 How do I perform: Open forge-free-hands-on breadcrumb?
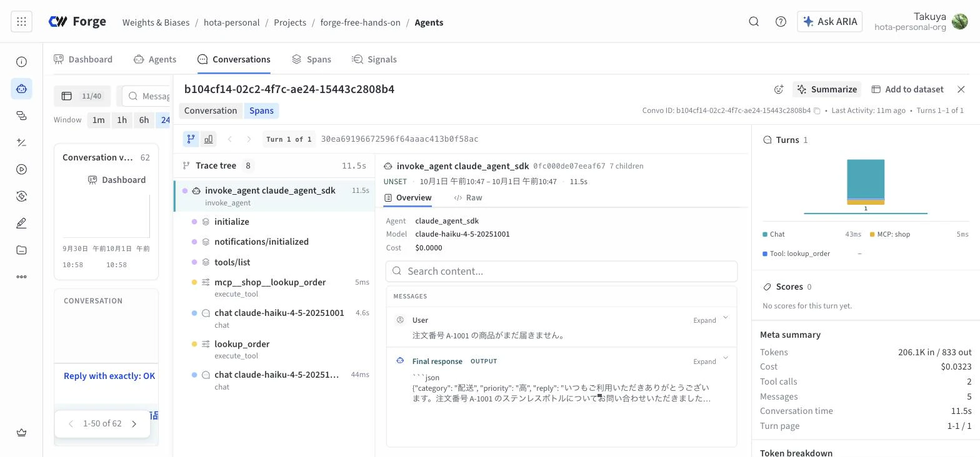(x=360, y=22)
